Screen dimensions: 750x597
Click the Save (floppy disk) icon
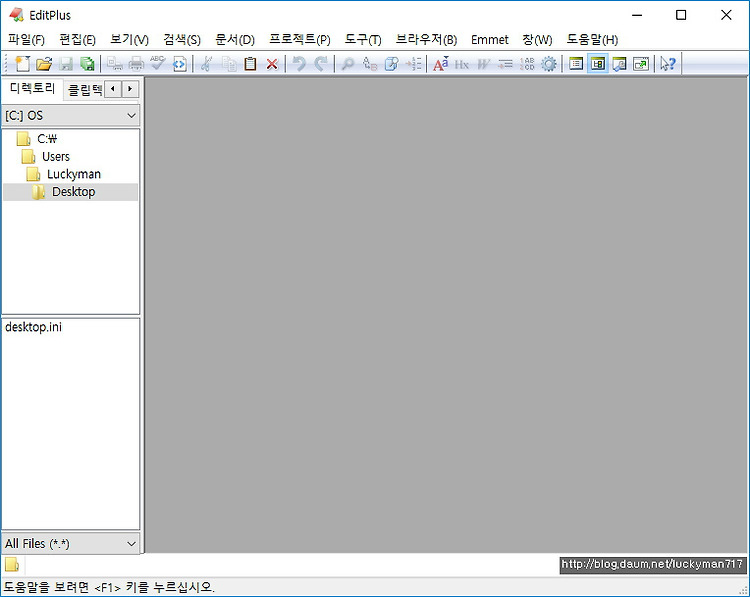click(66, 64)
